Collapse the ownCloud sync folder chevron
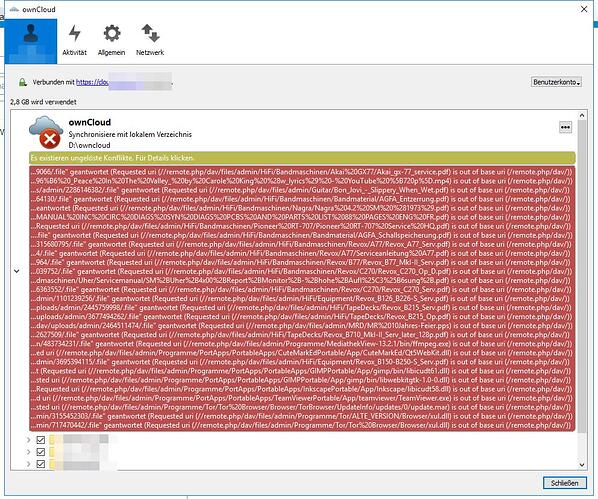The image size is (598, 499). tap(17, 271)
